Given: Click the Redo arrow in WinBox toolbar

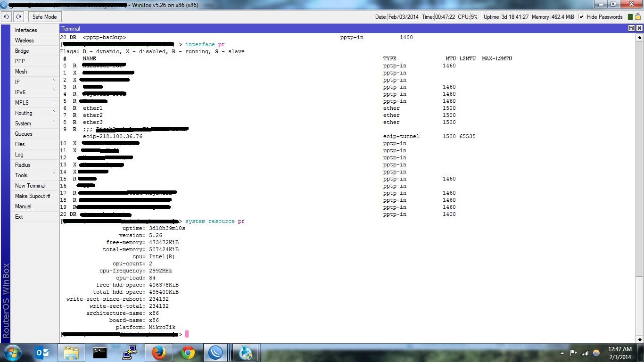Looking at the screenshot, I should point(18,16).
